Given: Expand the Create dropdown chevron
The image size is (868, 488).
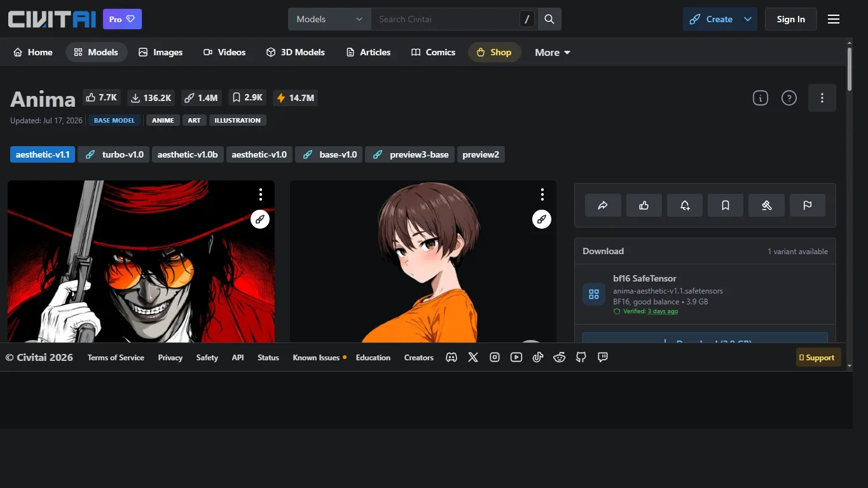Looking at the screenshot, I should [748, 19].
